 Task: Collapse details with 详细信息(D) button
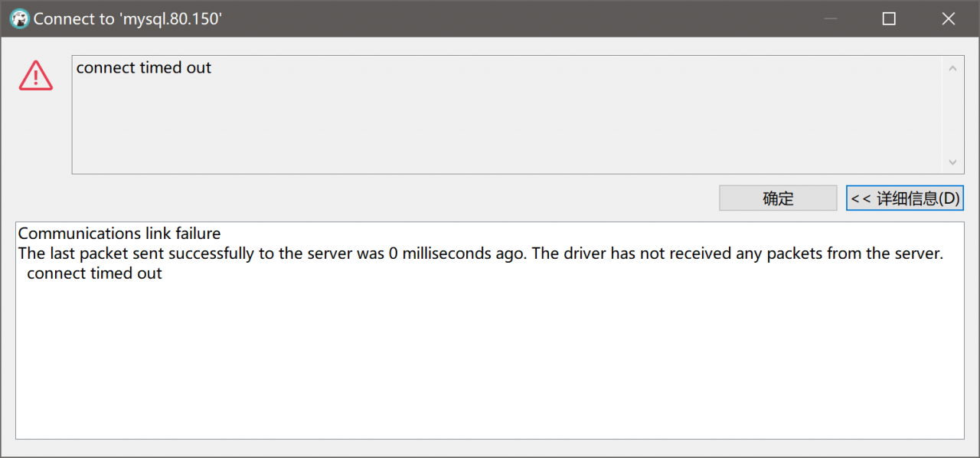pyautogui.click(x=905, y=198)
